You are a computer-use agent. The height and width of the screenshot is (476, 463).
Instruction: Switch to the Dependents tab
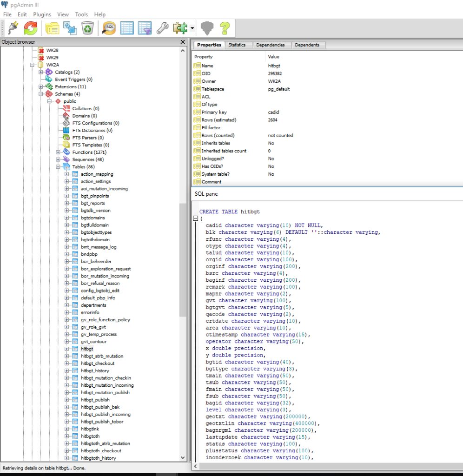(x=307, y=45)
